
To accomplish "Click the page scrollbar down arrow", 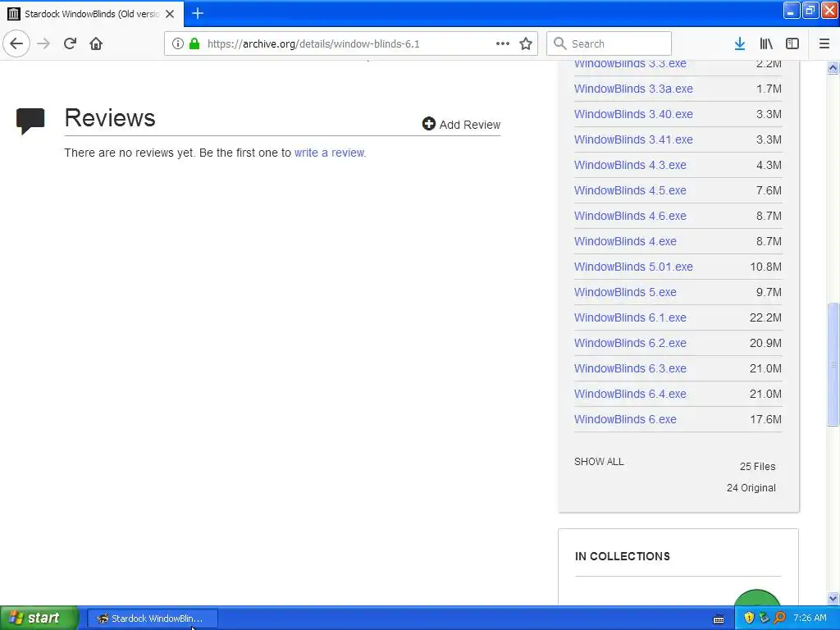I will click(x=833, y=598).
